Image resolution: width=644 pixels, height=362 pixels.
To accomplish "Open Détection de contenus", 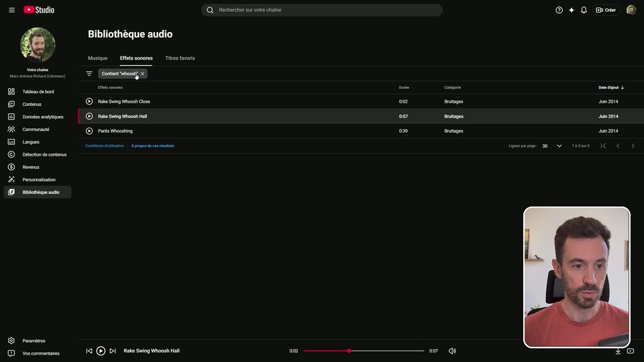I will [38, 154].
